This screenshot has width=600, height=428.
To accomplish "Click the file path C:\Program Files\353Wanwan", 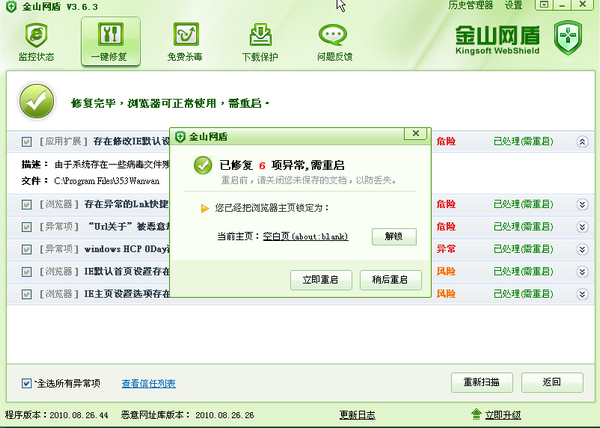I will tap(107, 181).
